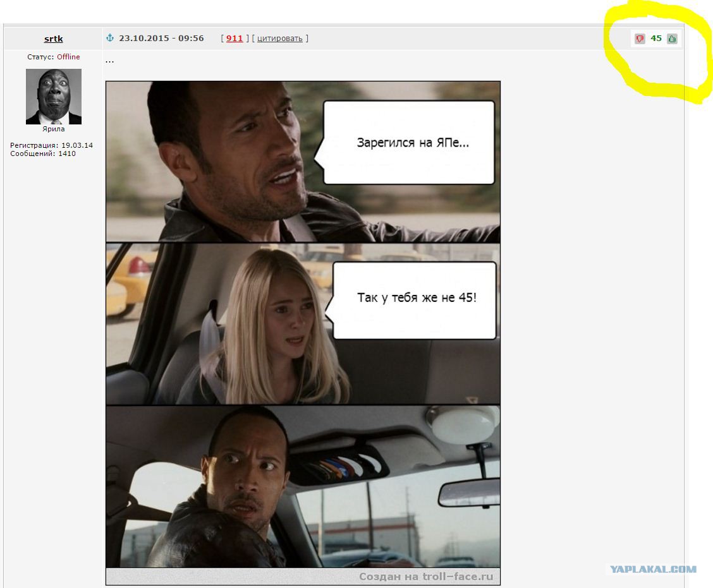Click the post rating value 45
713x588 pixels.
tap(656, 38)
